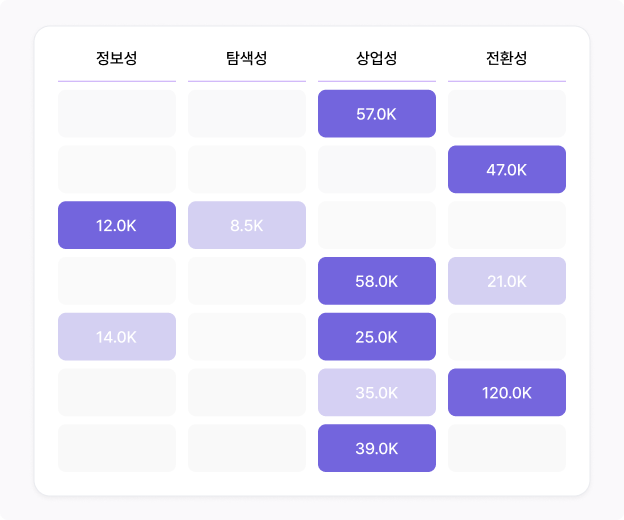Image resolution: width=624 pixels, height=520 pixels.
Task: Select the 탐색성 column header
Action: (x=247, y=58)
